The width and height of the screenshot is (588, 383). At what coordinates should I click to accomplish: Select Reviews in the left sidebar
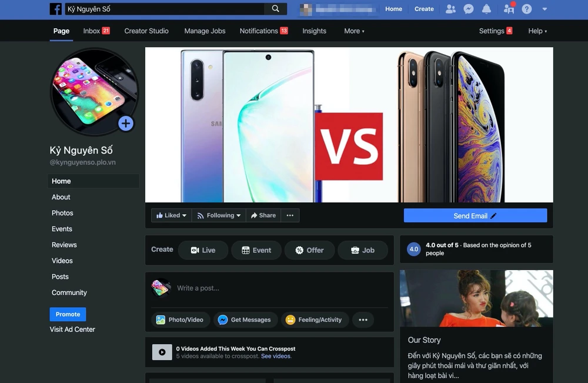[64, 245]
